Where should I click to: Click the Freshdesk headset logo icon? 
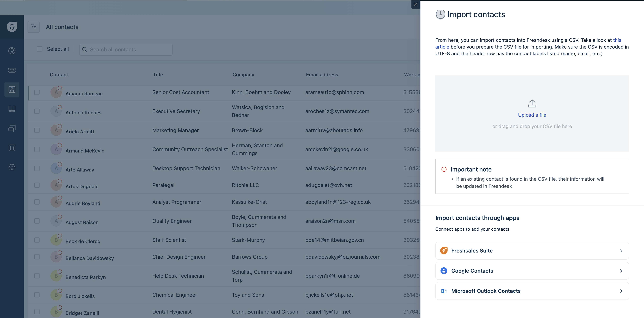coord(12,26)
